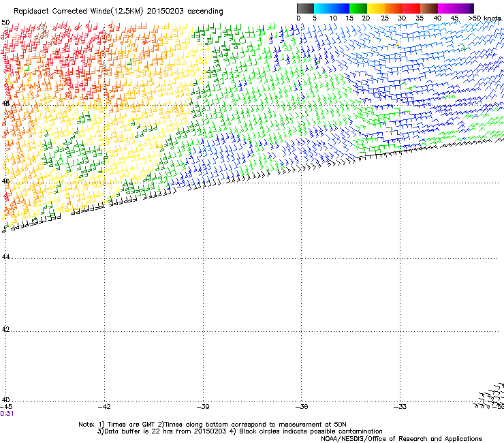Click the longitude label '-33'
504x443 pixels.
400,407
